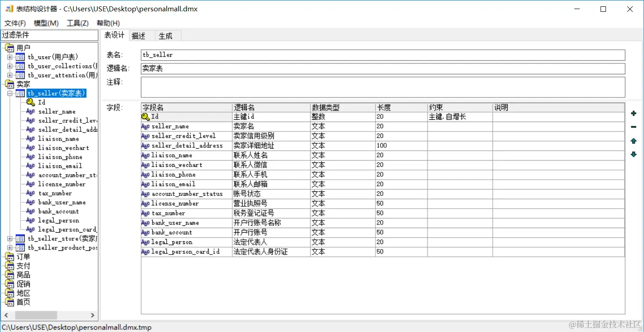This screenshot has height=332, width=644.
Task: Click the Abc icon beside bank_account in the tree
Action: coord(30,211)
